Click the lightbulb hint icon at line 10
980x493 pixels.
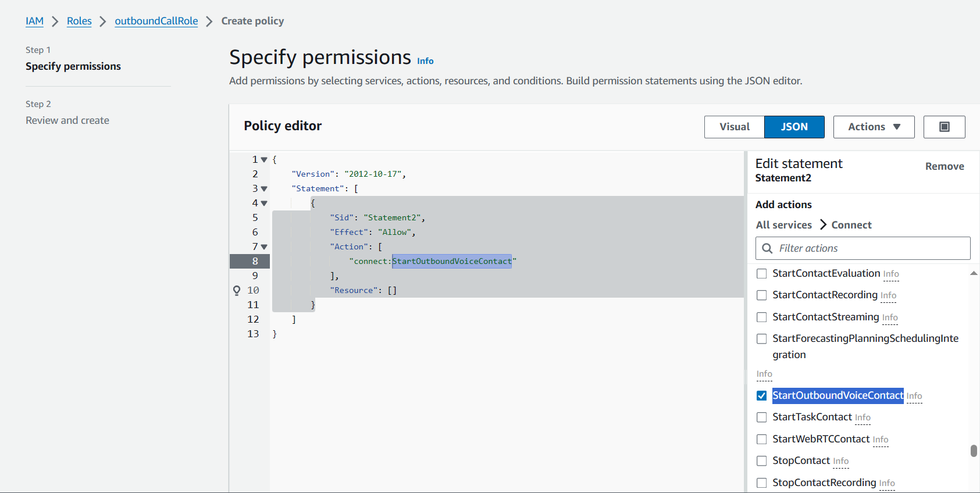point(237,290)
